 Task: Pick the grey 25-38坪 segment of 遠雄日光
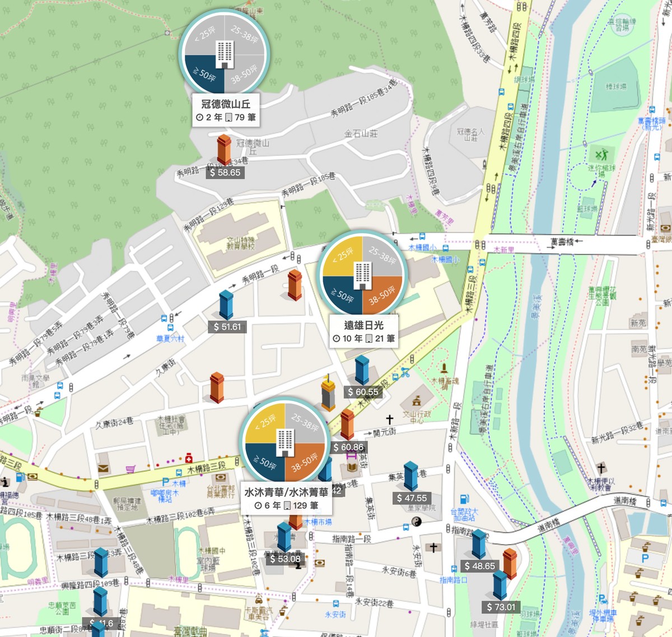(382, 256)
